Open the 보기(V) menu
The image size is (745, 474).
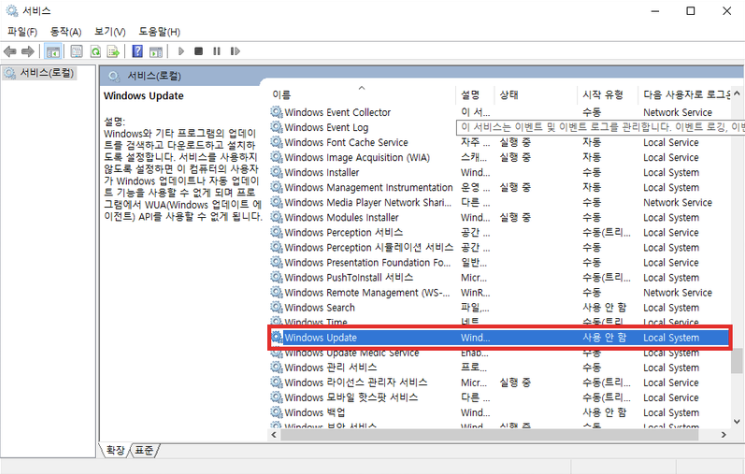pos(110,32)
